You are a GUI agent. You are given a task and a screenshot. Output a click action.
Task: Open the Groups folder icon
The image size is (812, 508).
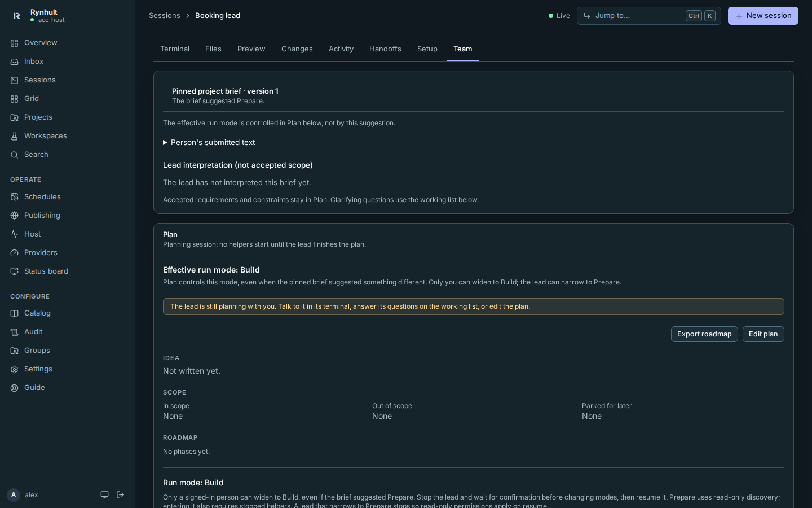pyautogui.click(x=14, y=351)
